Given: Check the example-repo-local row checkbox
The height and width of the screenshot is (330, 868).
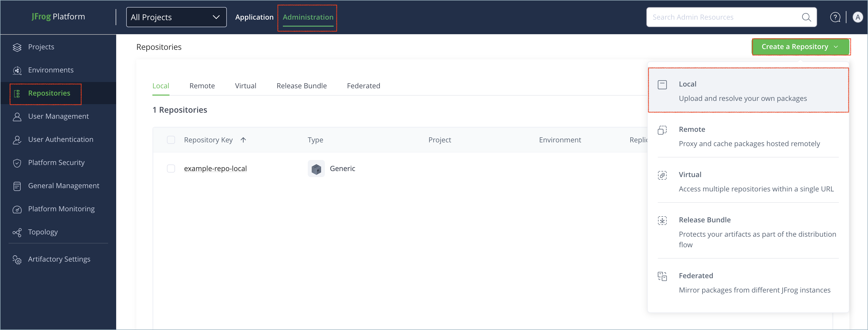Looking at the screenshot, I should (x=171, y=169).
